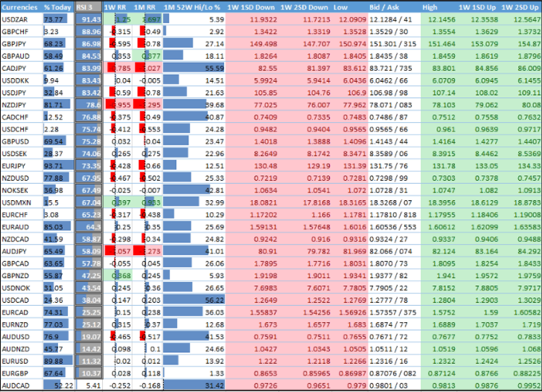Click the 1M 52W Hi/Lo % header
Image resolution: width=542 pixels, height=392 pixels.
192,7
